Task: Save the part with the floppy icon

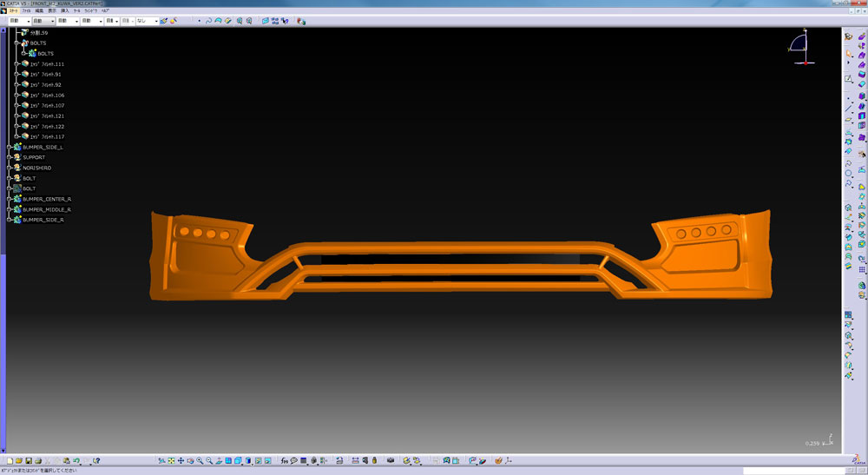Action: click(29, 460)
